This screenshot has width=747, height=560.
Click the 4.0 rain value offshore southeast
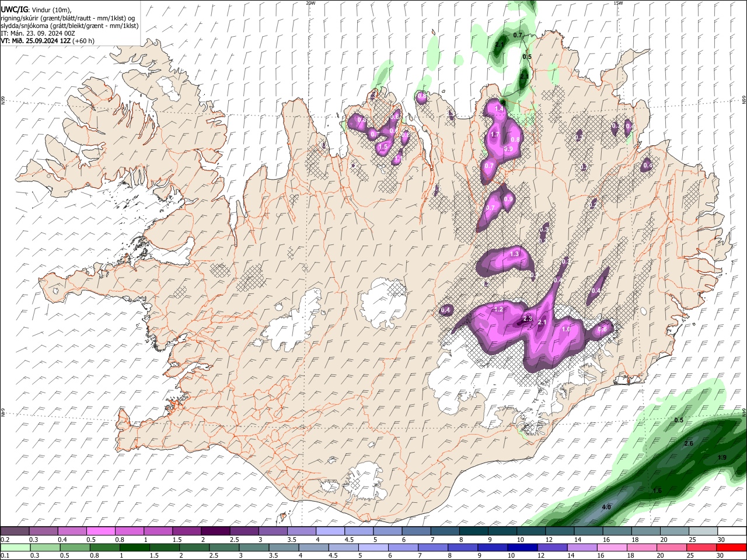[606, 507]
